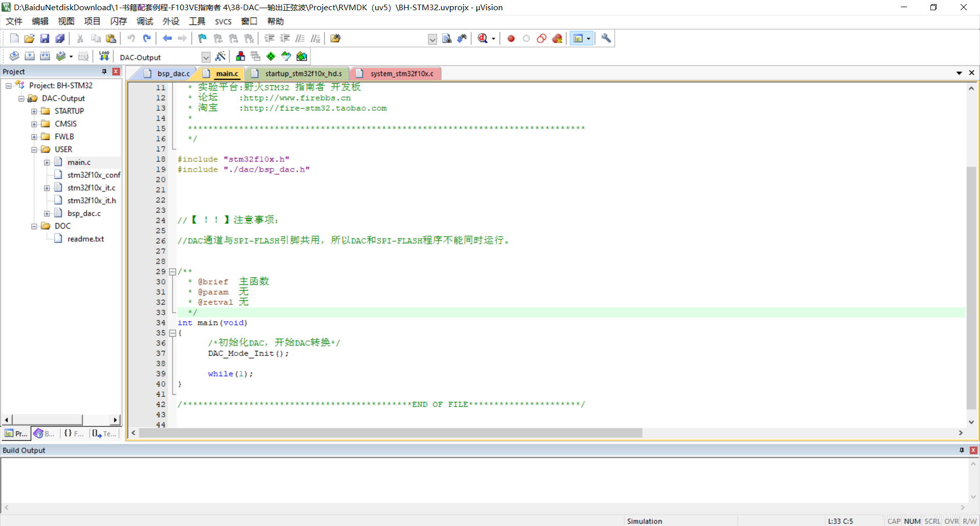The width and height of the screenshot is (980, 526).
Task: Expand the STARTUP group
Action: click(x=34, y=111)
